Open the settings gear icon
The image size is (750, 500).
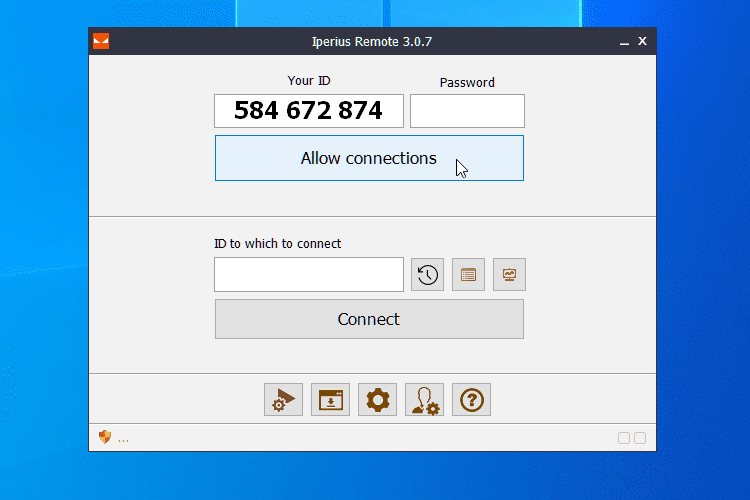pyautogui.click(x=377, y=400)
